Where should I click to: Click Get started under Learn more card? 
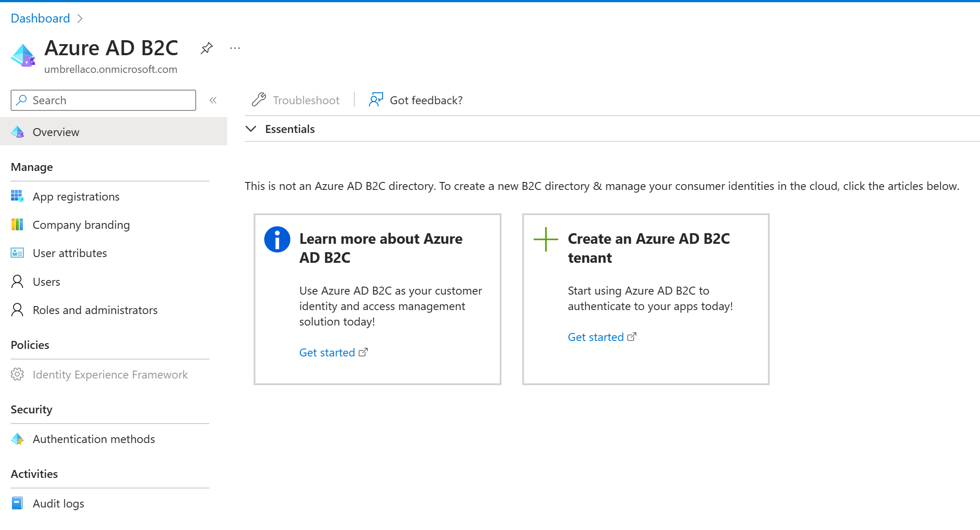click(x=327, y=352)
